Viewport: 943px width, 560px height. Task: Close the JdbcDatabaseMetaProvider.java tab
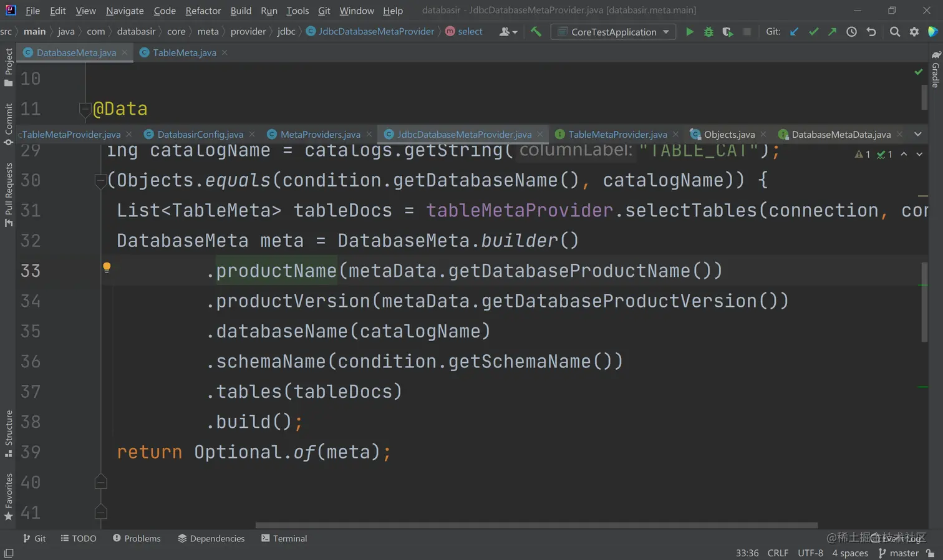(x=540, y=134)
